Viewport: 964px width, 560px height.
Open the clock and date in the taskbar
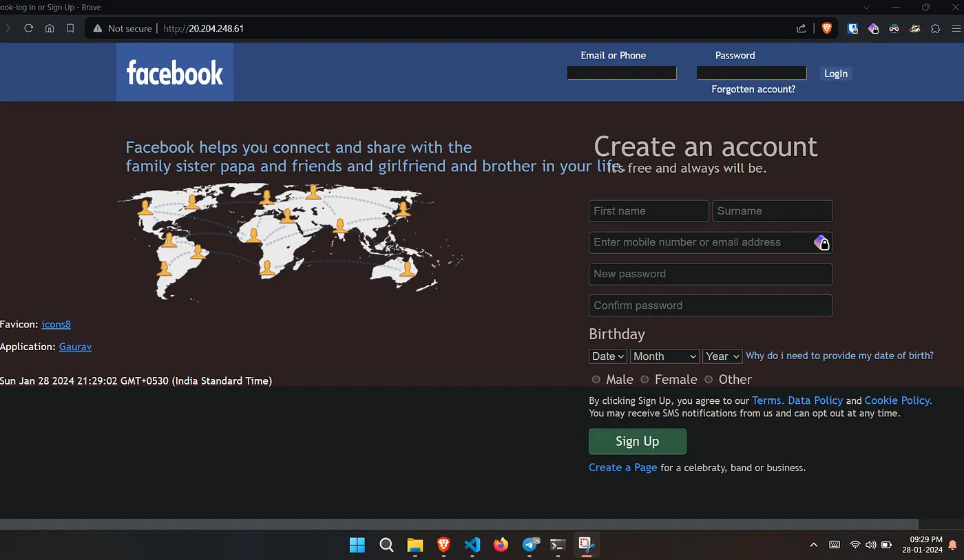click(923, 545)
